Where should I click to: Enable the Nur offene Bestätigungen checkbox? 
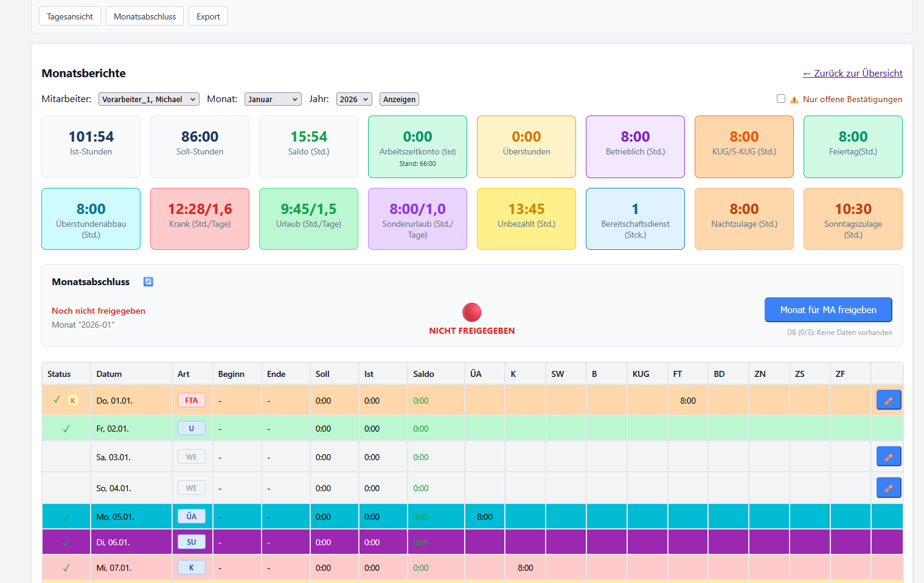pyautogui.click(x=781, y=98)
